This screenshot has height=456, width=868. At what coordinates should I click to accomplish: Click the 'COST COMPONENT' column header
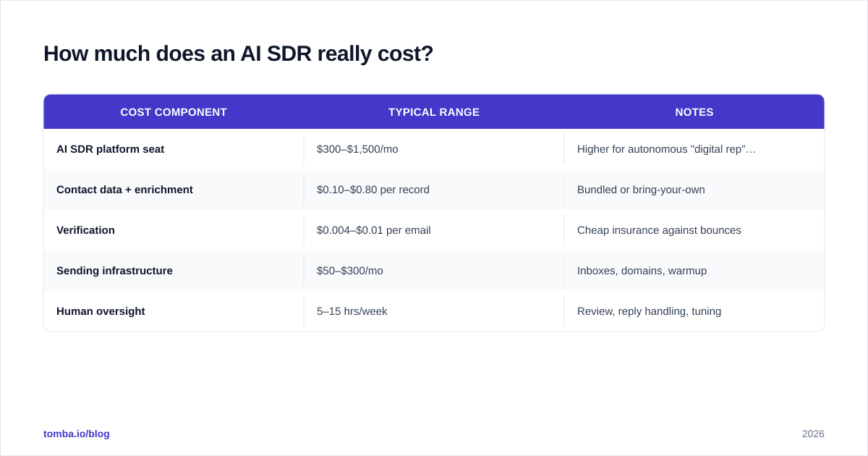(x=174, y=112)
